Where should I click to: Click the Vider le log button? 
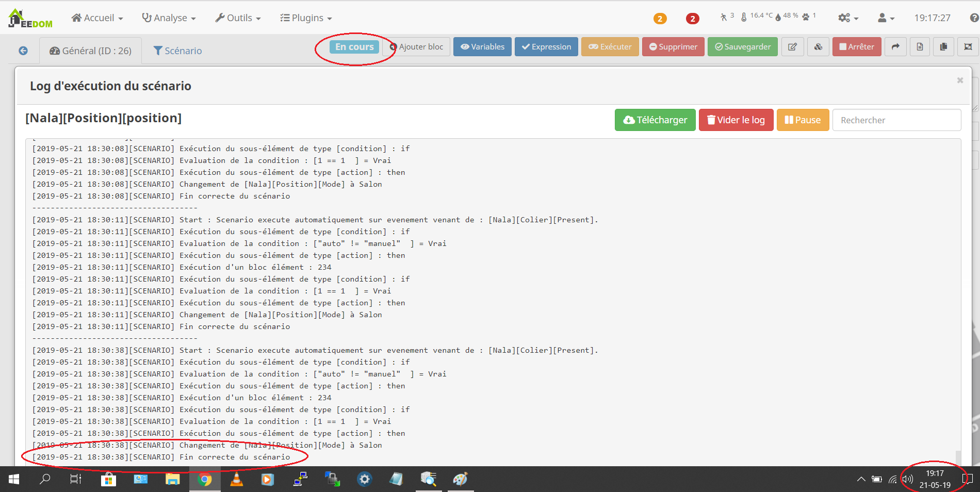coord(736,120)
